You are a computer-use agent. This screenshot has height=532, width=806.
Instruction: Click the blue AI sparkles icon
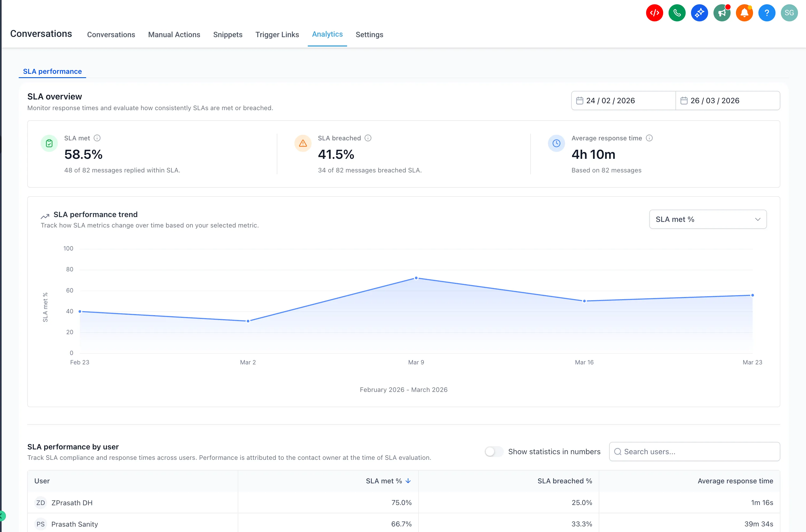[x=699, y=13]
